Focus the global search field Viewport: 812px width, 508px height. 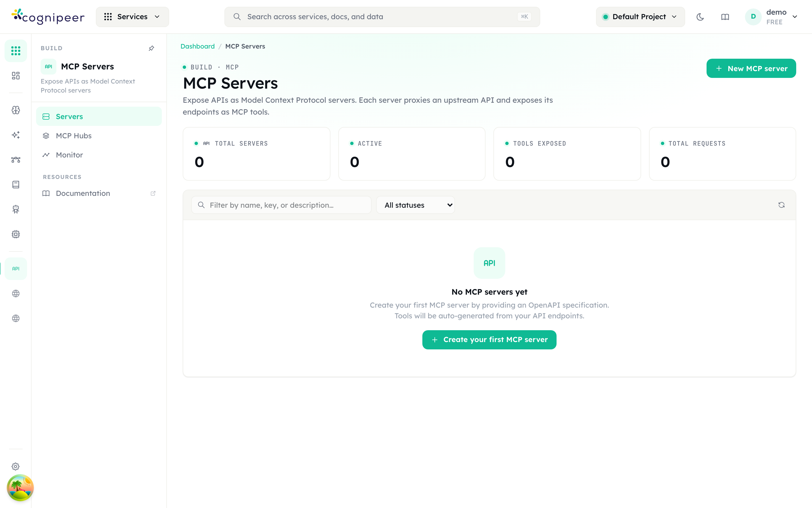(382, 17)
